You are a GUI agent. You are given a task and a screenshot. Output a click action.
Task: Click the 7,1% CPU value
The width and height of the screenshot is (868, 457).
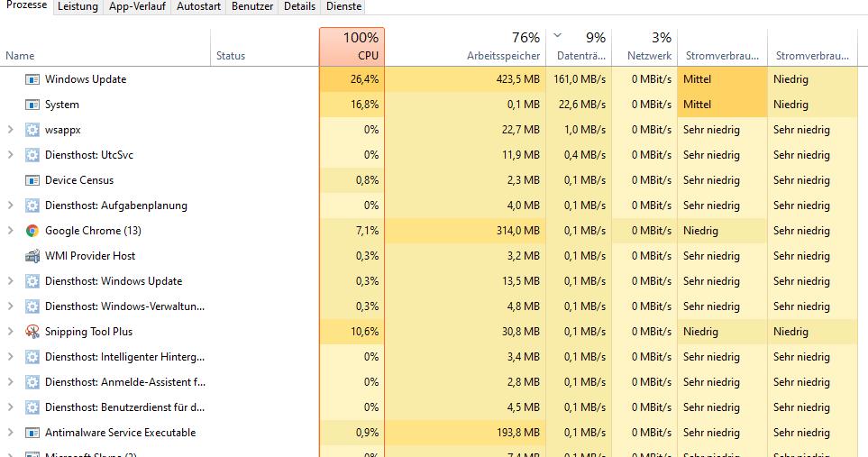(x=368, y=231)
